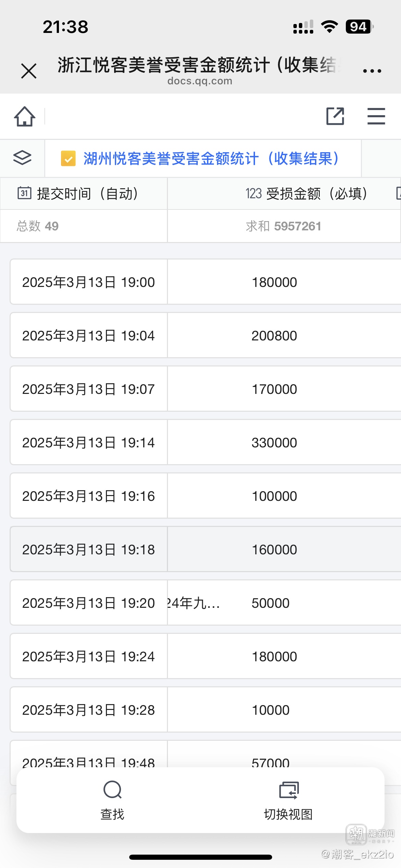
Task: Tap the open-in-external-window icon
Action: pyautogui.click(x=335, y=117)
